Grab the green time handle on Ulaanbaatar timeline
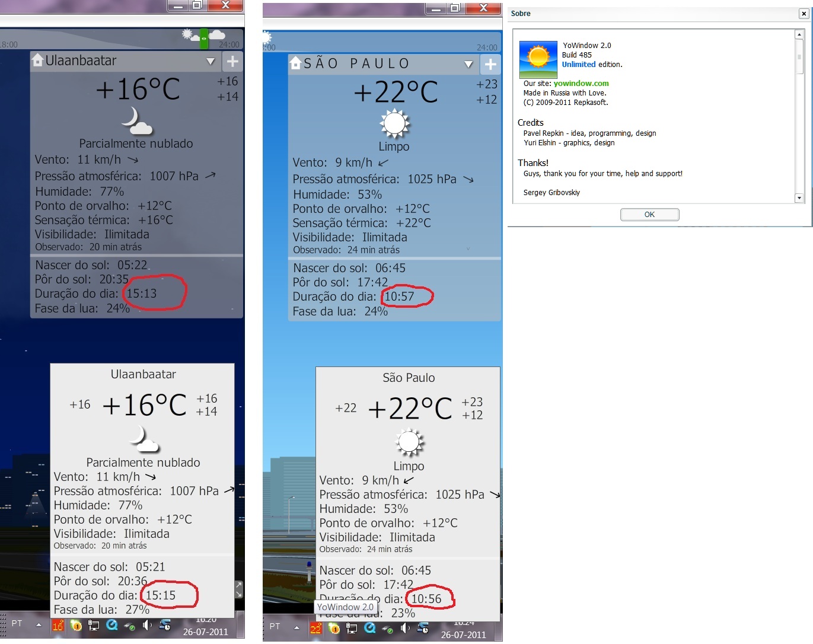Viewport: 813px width, 644px height. [x=203, y=39]
